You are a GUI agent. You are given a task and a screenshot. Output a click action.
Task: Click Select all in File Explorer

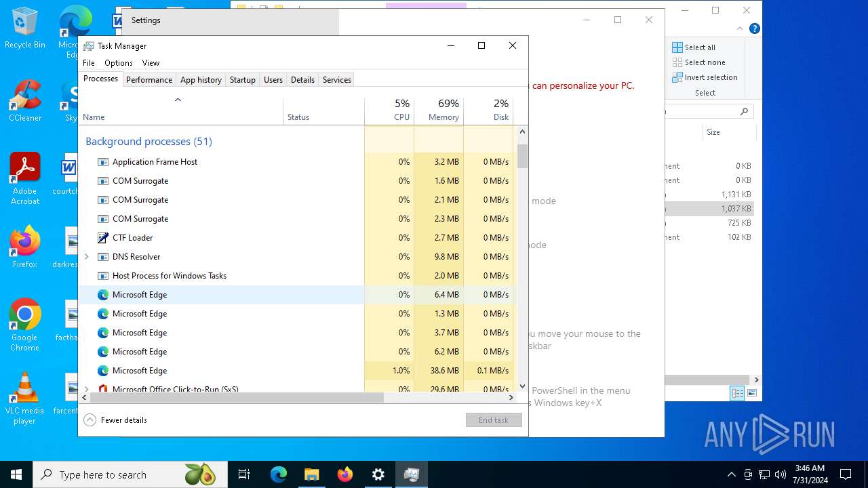(x=694, y=47)
